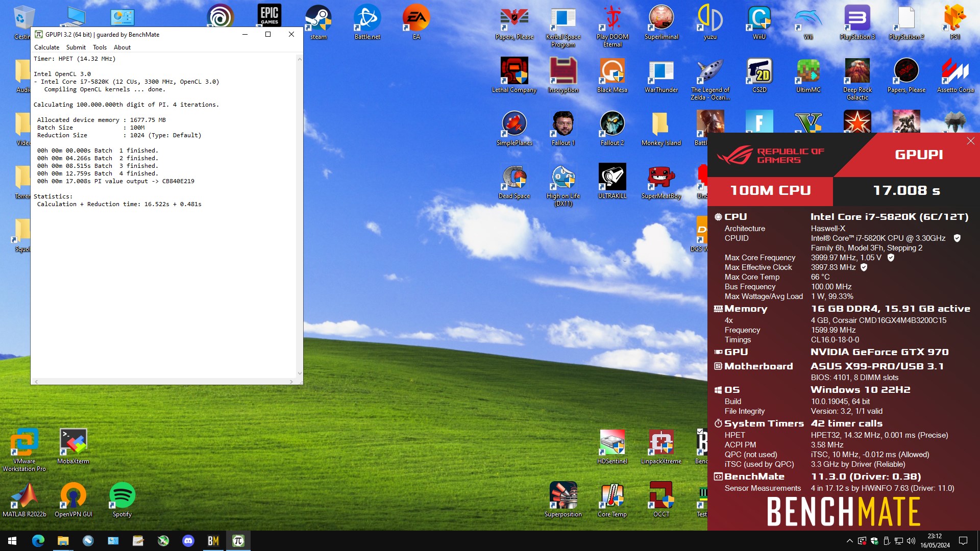980x551 pixels.
Task: Select the SimplePlanes desktop icon
Action: (514, 129)
